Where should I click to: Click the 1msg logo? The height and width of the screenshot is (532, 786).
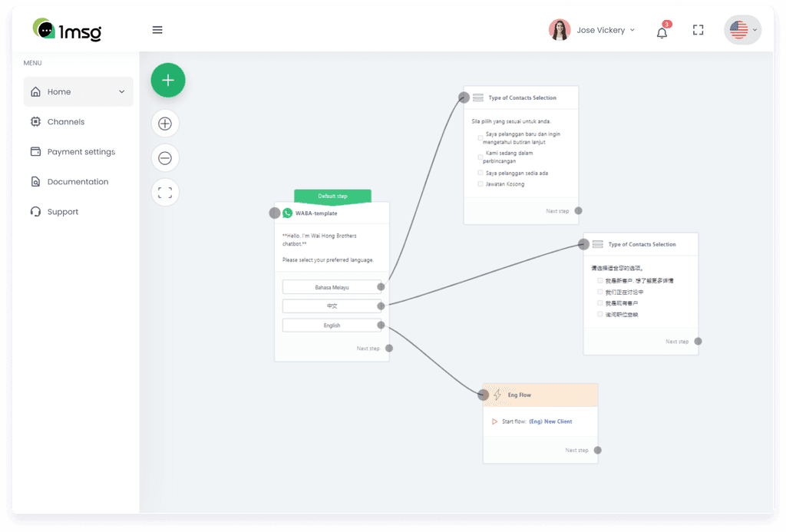pyautogui.click(x=66, y=30)
